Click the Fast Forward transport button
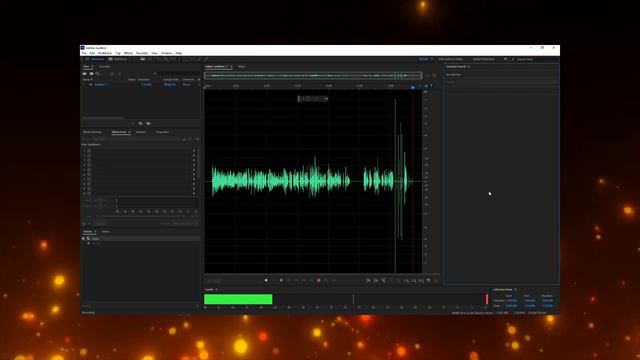This screenshot has width=640, height=360. [x=304, y=280]
